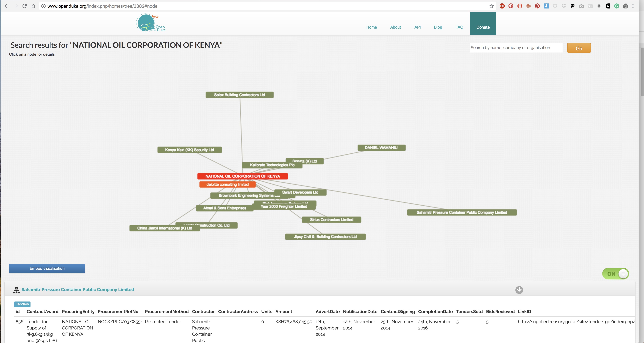Screen dimensions: 644x343
Task: Click the NATIONAL OIL CORPORATION node
Action: [x=242, y=176]
